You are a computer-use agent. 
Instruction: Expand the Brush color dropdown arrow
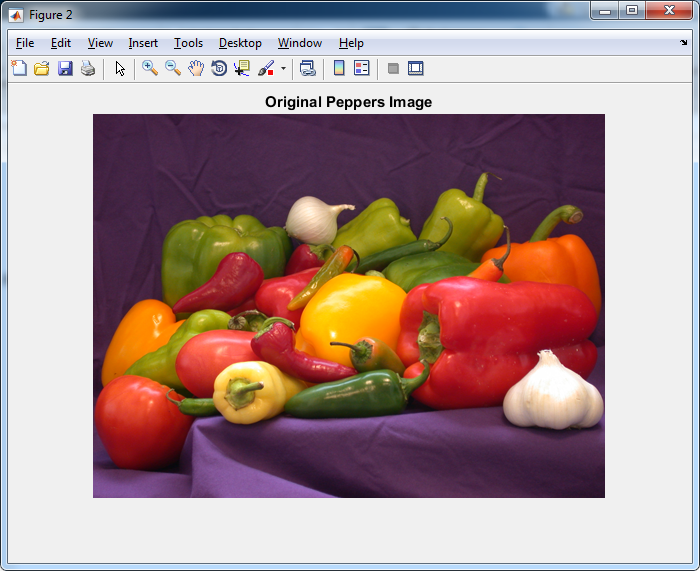(x=283, y=69)
